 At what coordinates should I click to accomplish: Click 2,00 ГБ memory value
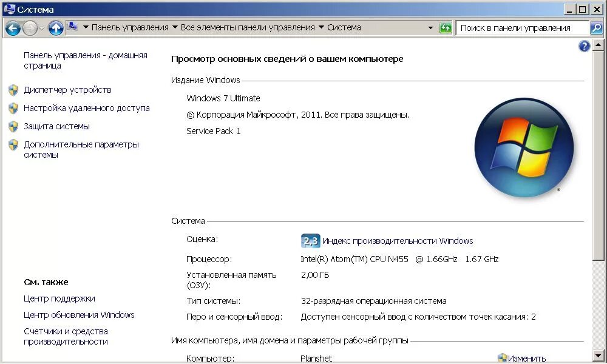(314, 275)
